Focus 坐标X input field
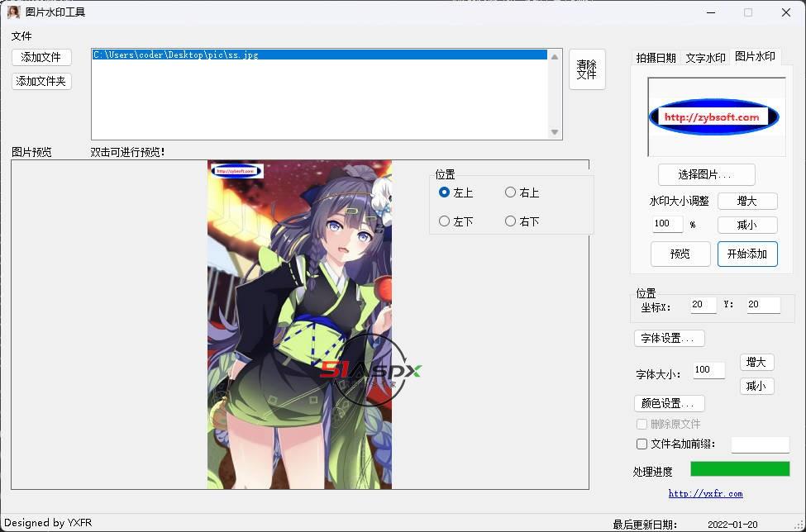 [703, 305]
